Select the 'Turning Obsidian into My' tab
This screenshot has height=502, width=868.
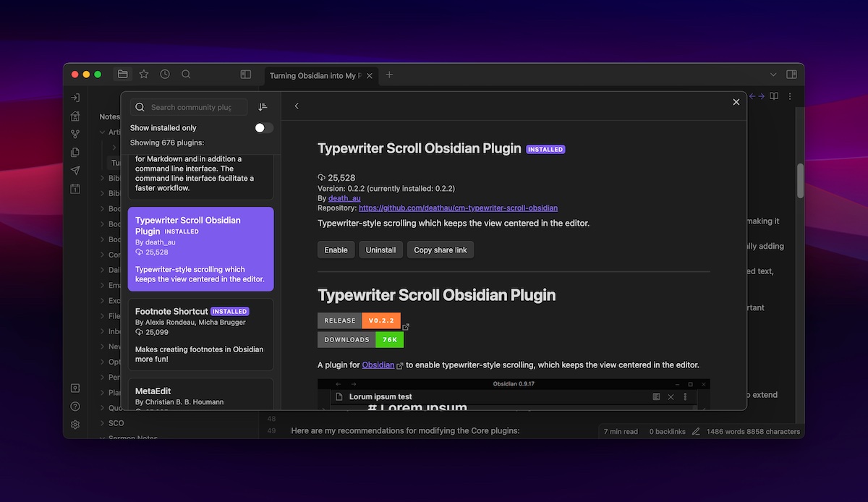[x=314, y=75]
